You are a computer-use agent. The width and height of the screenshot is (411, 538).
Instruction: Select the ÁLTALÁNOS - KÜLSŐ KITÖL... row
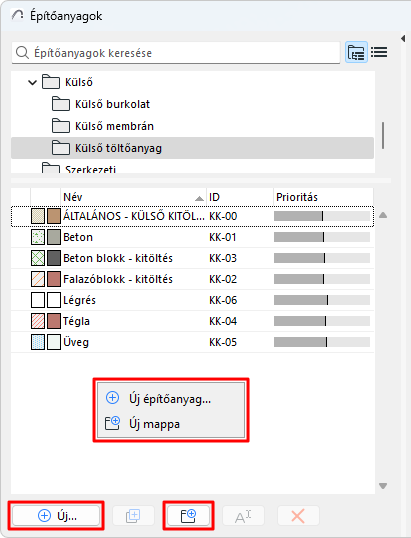click(192, 216)
